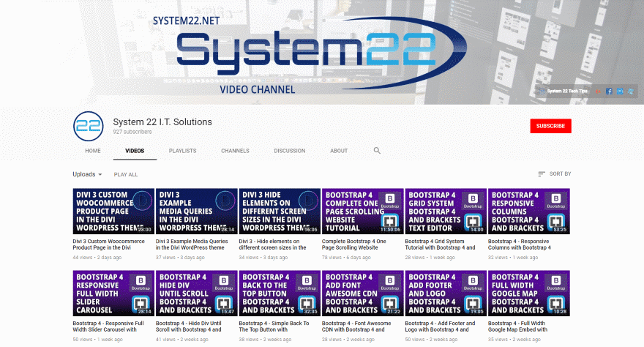Click the red Subscribe button
Viewport: 644px width, 347px height.
[x=550, y=126]
